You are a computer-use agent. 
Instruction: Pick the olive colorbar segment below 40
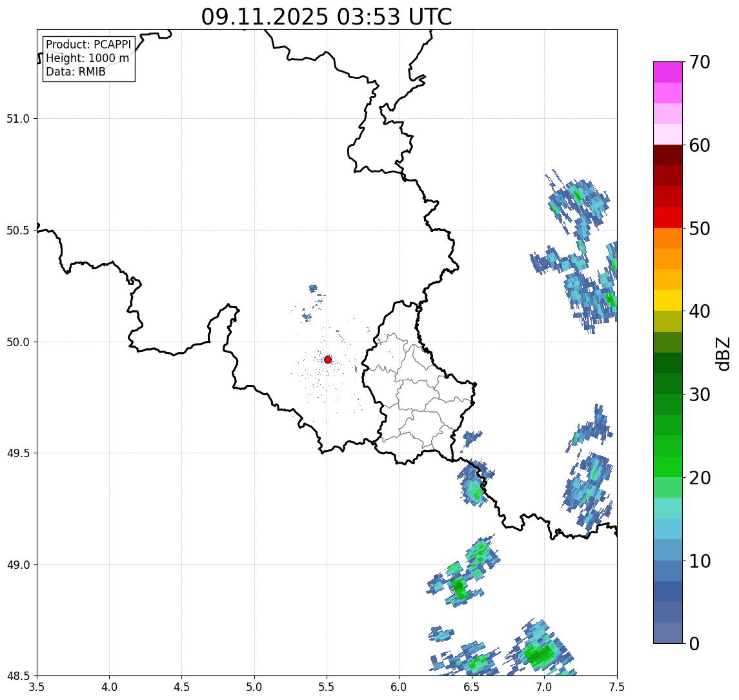[668, 321]
